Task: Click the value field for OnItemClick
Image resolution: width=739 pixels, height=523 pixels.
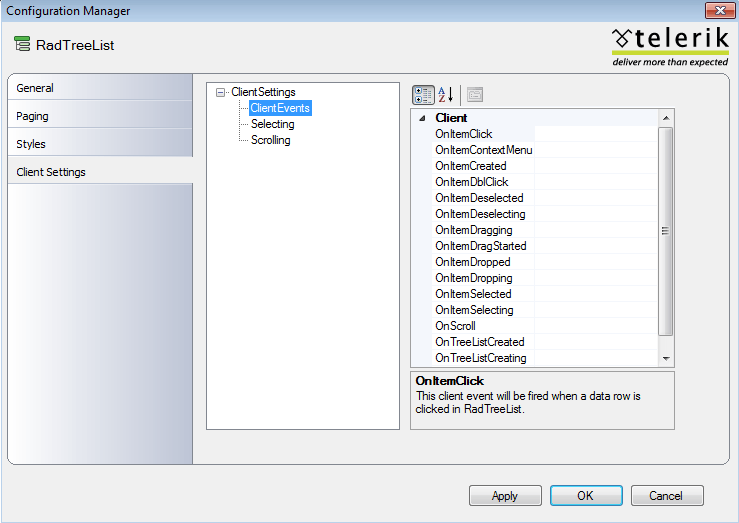Action: [x=596, y=134]
